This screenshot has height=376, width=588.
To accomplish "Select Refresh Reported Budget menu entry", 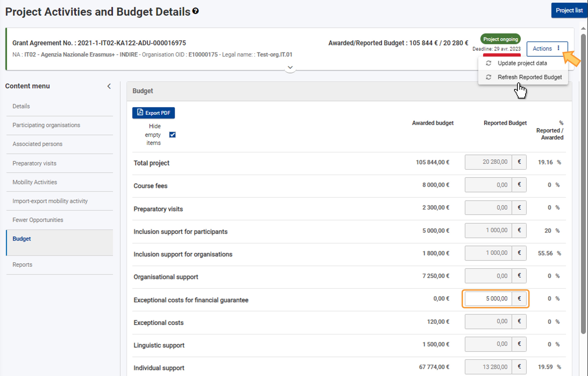I will [x=529, y=77].
